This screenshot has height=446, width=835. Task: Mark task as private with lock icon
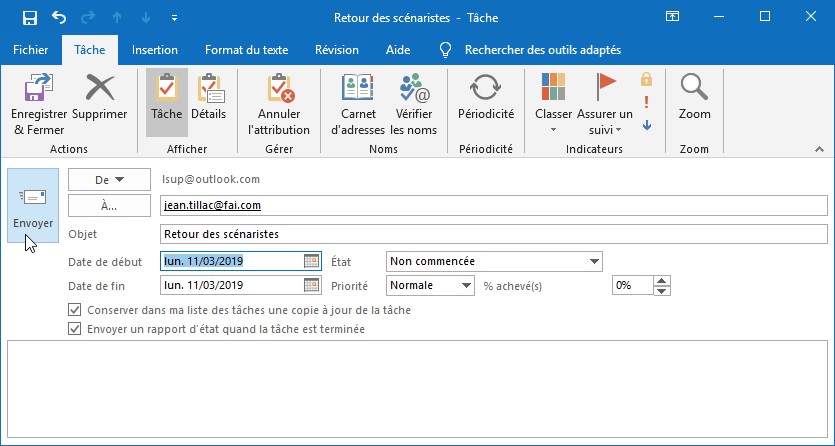[646, 79]
